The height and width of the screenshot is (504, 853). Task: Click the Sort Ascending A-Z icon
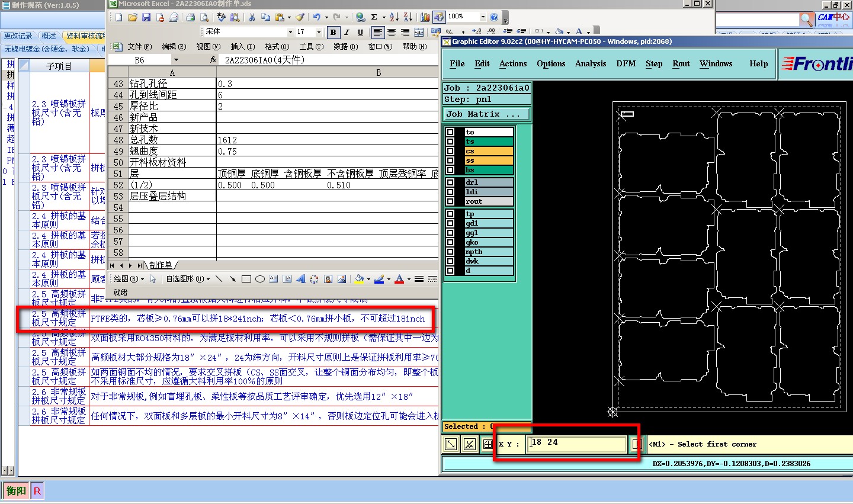[394, 18]
